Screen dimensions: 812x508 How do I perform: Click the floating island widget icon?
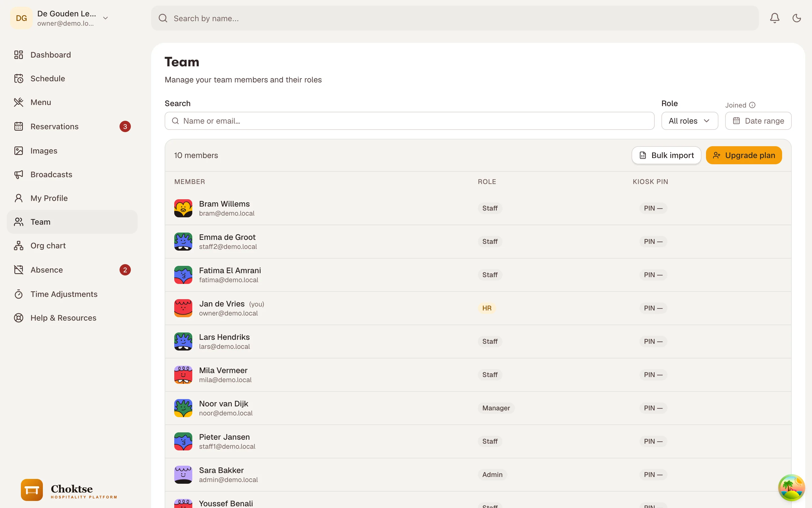click(791, 487)
